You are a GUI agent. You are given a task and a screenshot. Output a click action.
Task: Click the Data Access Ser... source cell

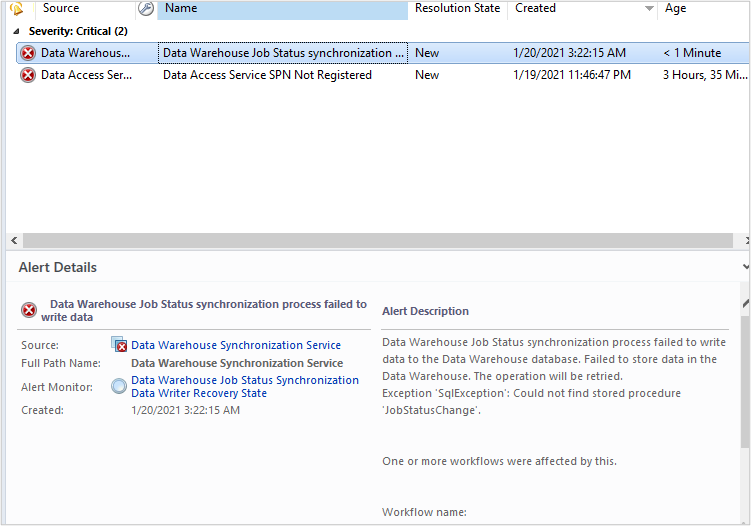pyautogui.click(x=86, y=75)
